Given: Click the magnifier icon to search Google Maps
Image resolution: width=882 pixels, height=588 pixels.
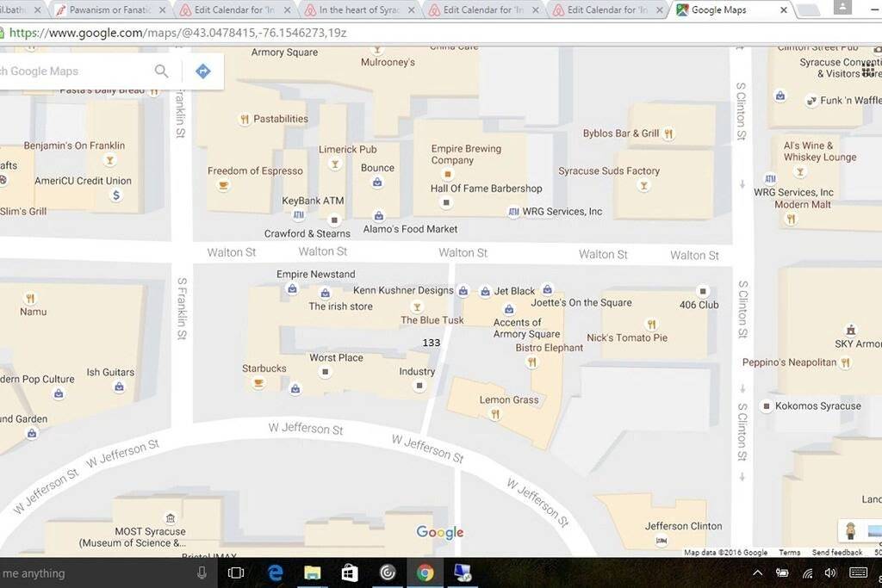Looking at the screenshot, I should pyautogui.click(x=161, y=71).
